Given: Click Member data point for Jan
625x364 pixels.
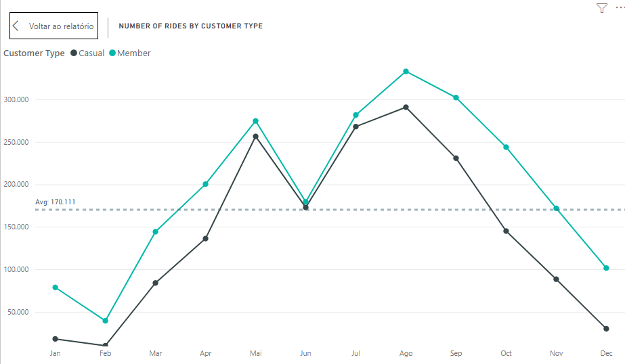Looking at the screenshot, I should [x=56, y=288].
